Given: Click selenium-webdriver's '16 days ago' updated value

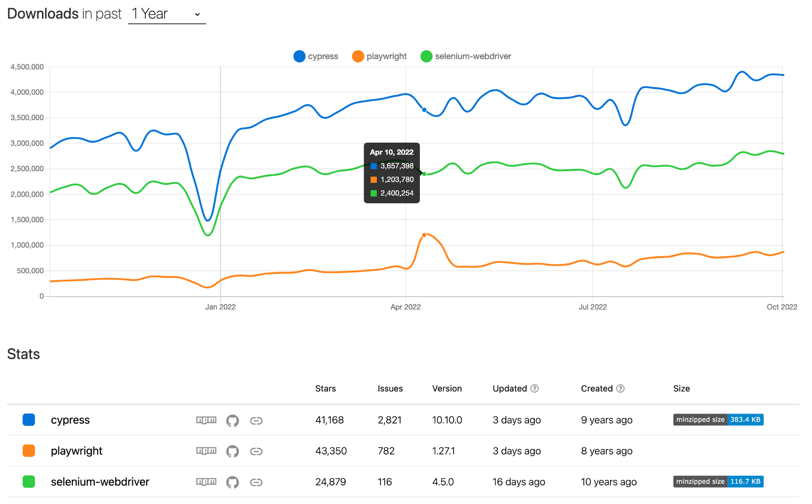Looking at the screenshot, I should [519, 482].
